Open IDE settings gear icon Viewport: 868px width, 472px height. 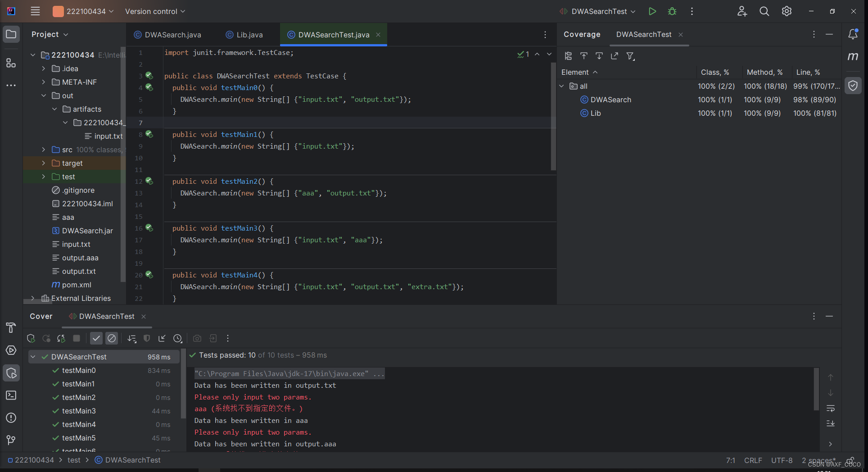click(787, 11)
